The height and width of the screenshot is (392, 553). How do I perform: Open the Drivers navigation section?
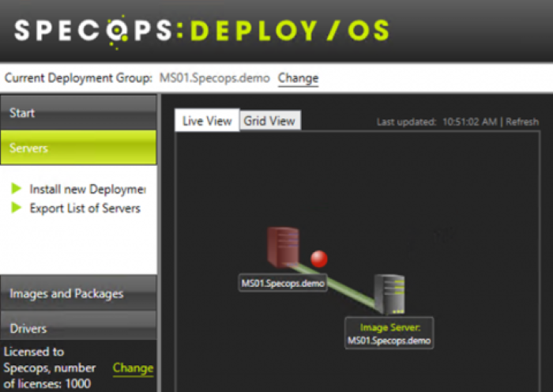(x=78, y=327)
